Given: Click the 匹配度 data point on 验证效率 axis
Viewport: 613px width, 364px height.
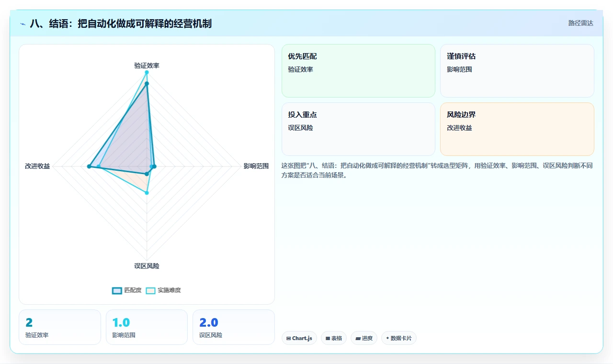Looking at the screenshot, I should point(147,84).
